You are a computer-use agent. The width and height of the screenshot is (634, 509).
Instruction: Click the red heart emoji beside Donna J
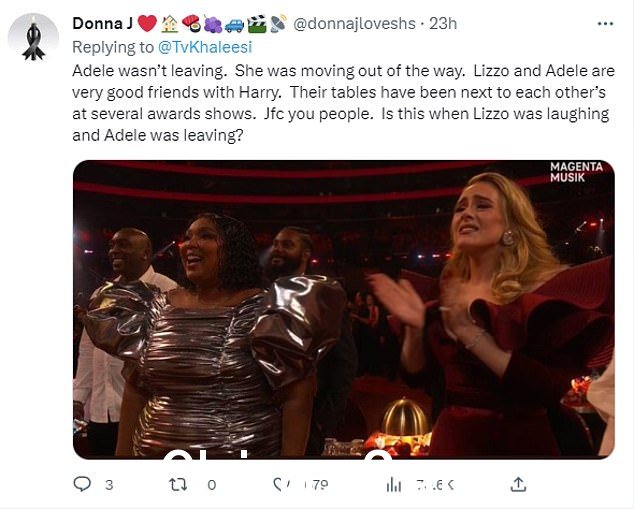147,23
